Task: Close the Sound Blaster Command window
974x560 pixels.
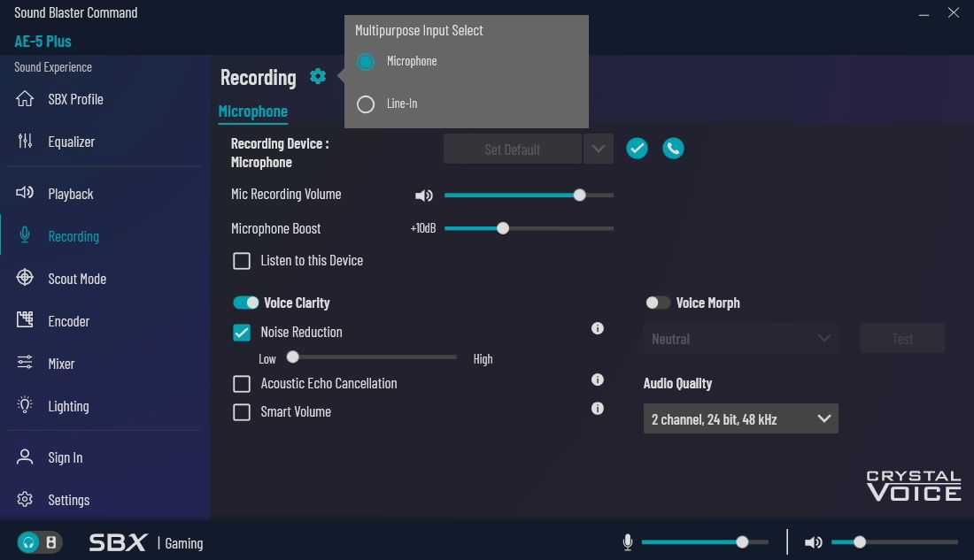Action: [954, 12]
